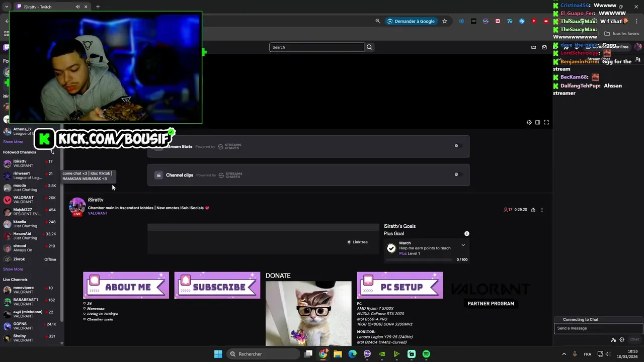The width and height of the screenshot is (644, 362).
Task: Open BABABEAST1 live channel
Action: point(30,302)
